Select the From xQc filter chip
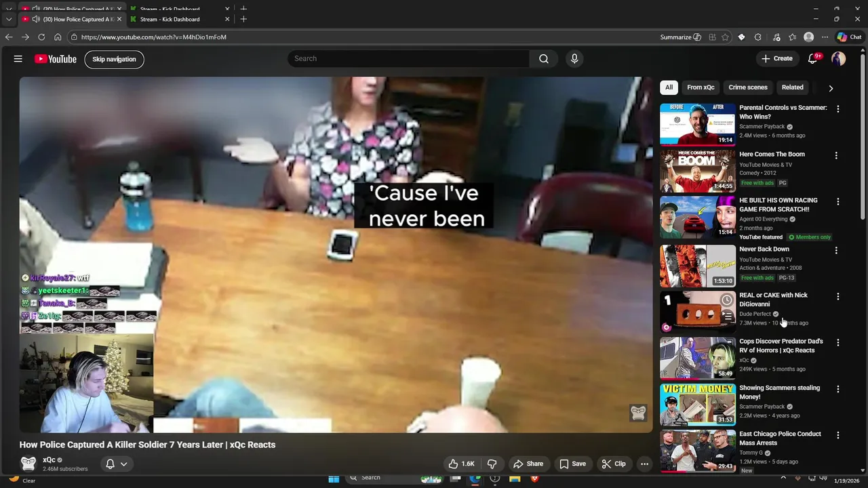 [701, 87]
